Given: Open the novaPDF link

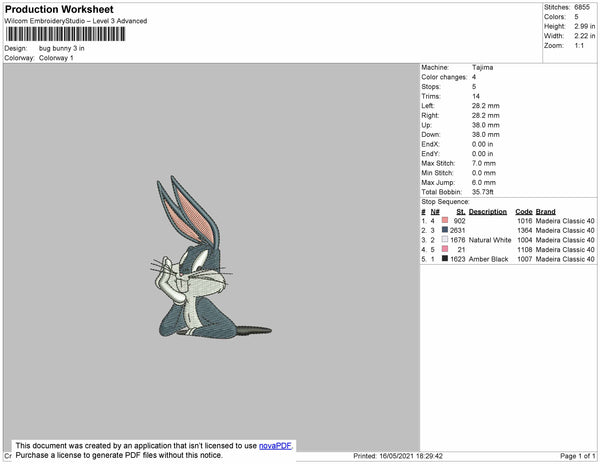Looking at the screenshot, I should (x=276, y=446).
